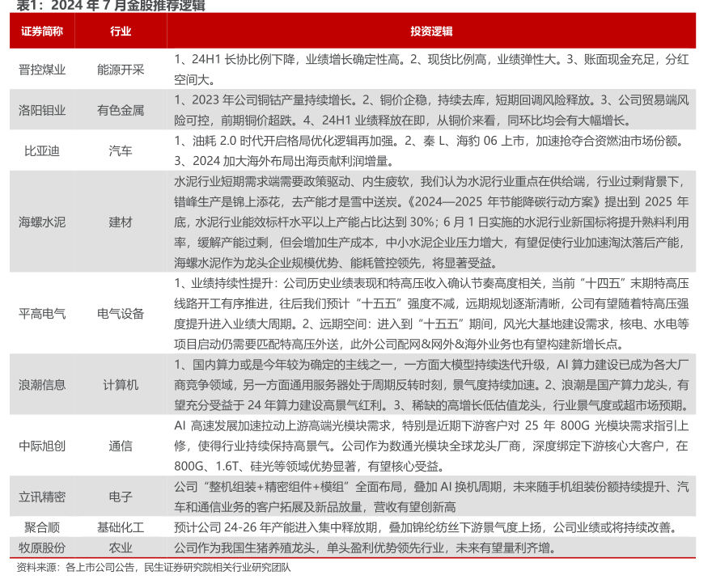
Task: Select the 海螺水泥 stock name cell
Action: click(42, 221)
